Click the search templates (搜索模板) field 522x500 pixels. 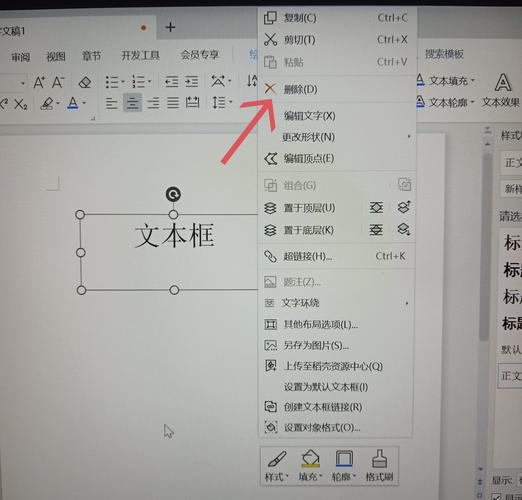[x=444, y=54]
